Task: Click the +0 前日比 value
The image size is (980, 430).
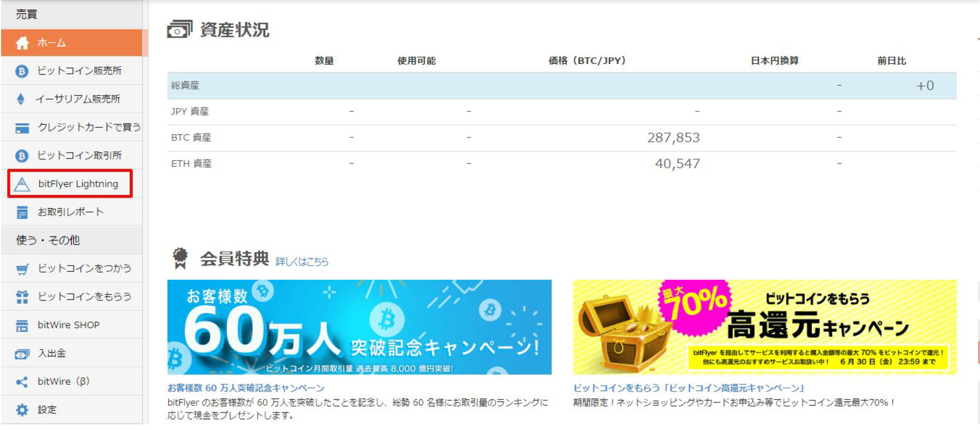Action: tap(925, 86)
